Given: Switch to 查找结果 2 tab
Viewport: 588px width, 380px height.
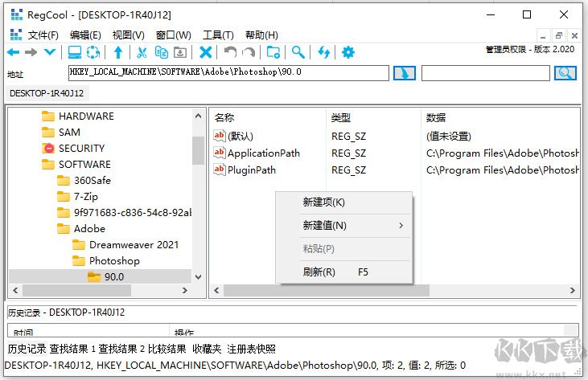Looking at the screenshot, I should click(122, 349).
